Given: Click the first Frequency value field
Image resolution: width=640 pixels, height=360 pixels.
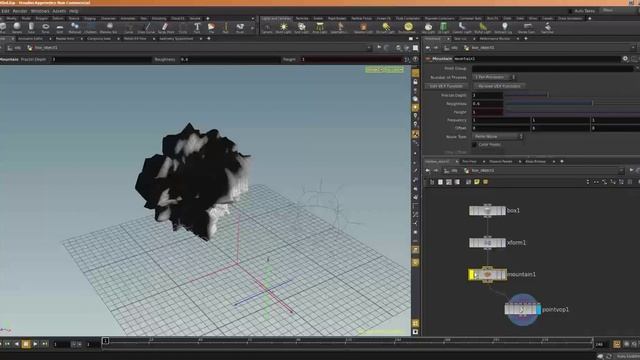Looking at the screenshot, I should point(501,120).
